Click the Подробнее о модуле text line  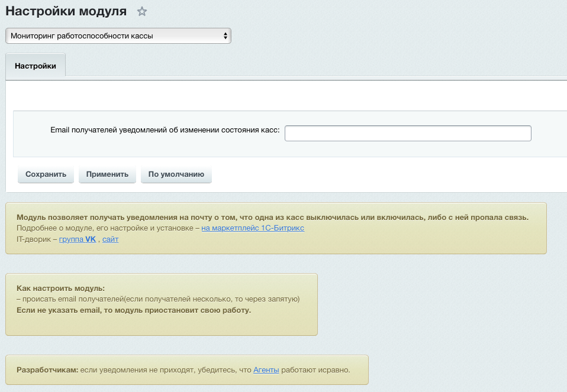[107, 228]
